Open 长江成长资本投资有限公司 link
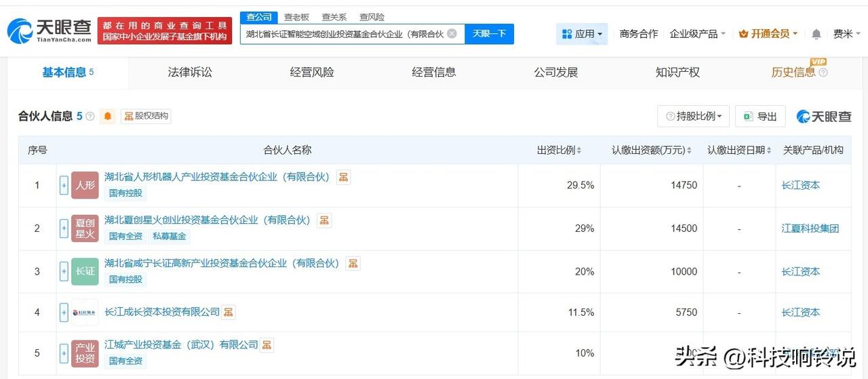 (x=162, y=312)
